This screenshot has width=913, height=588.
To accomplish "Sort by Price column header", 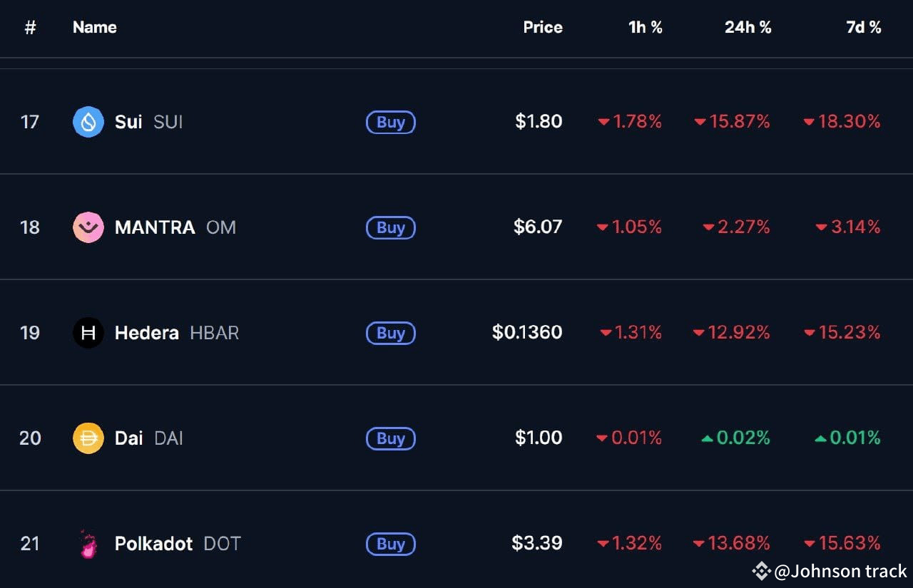I will [543, 27].
